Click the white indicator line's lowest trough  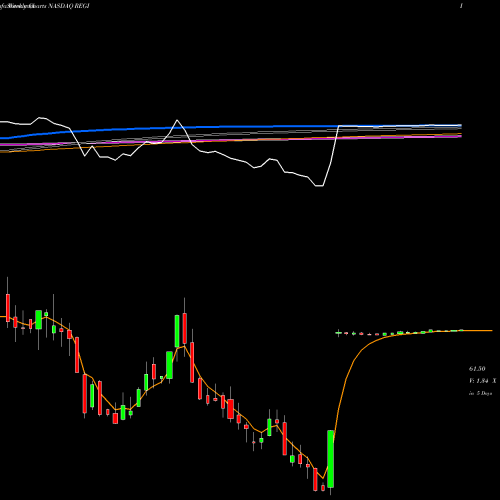(319, 186)
